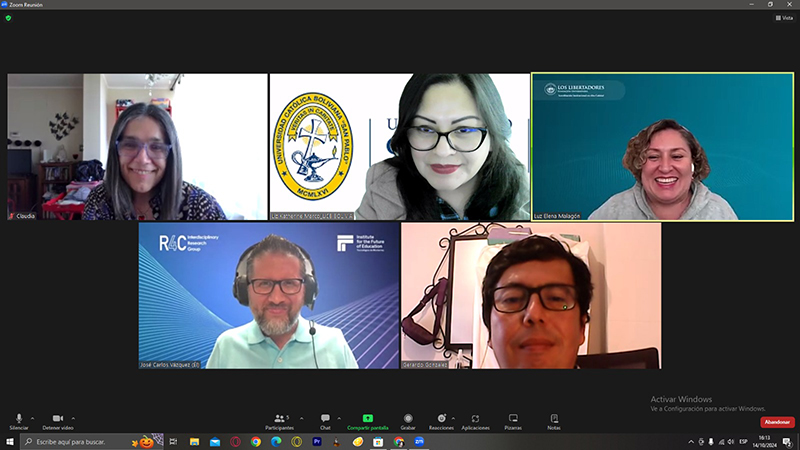This screenshot has width=800, height=450.
Task: Open the Notas tool
Action: point(553,420)
